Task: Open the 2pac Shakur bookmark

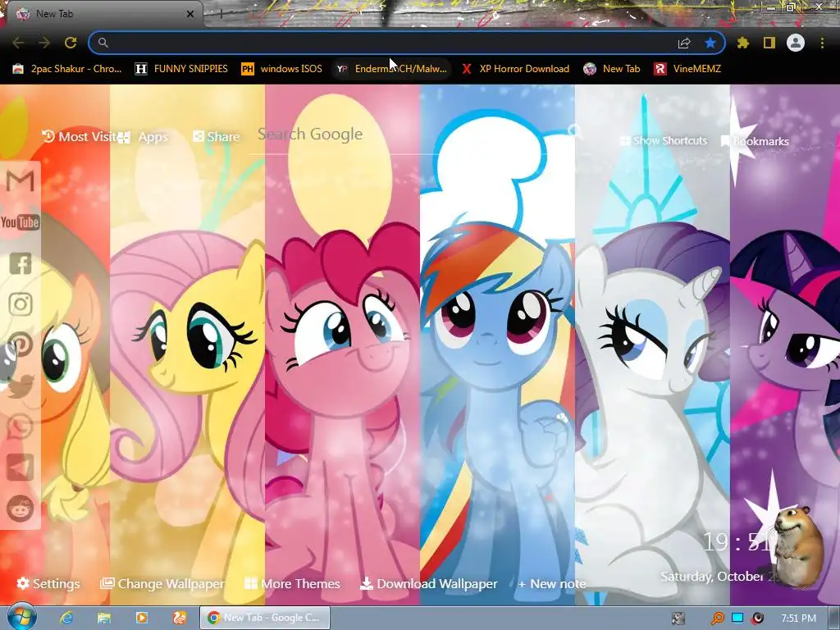Action: [67, 69]
